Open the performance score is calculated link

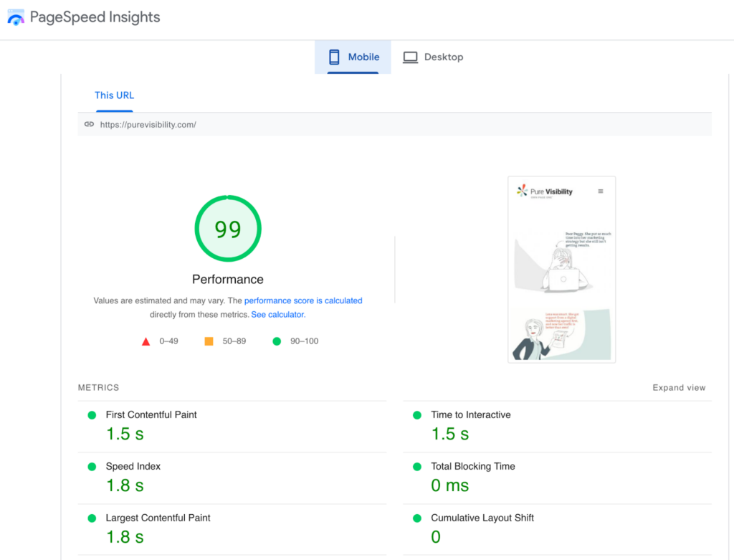(x=303, y=300)
